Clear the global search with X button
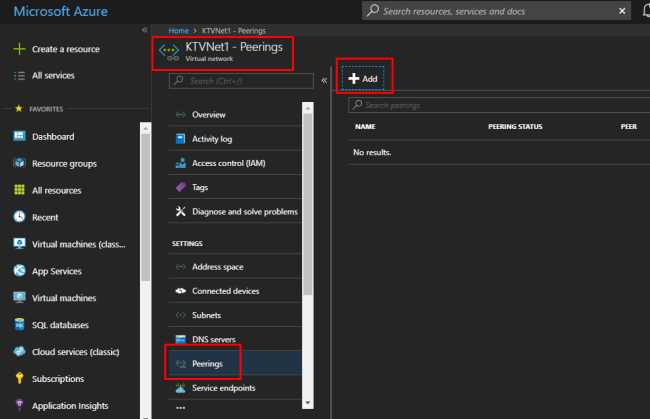Image resolution: width=650 pixels, height=419 pixels. point(623,11)
